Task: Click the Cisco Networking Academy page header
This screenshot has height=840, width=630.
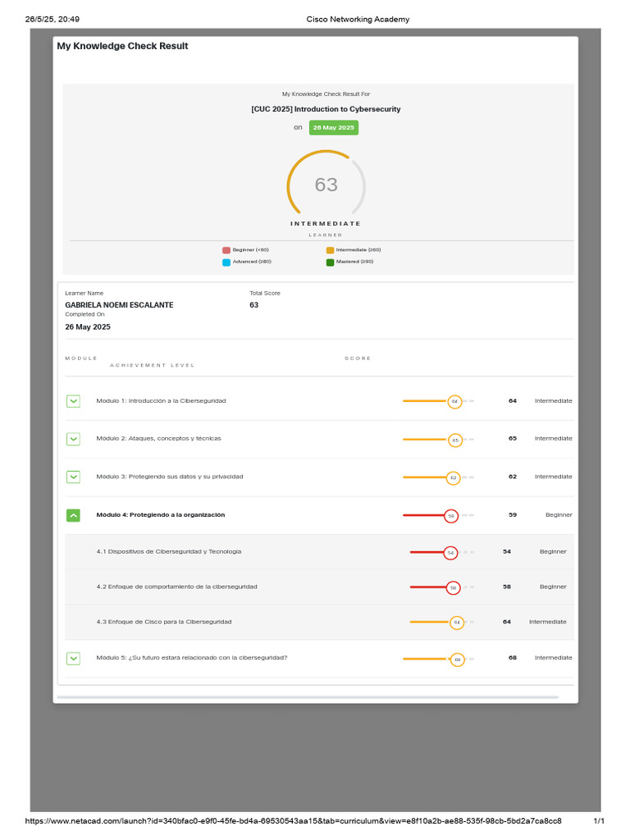Action: (x=358, y=20)
